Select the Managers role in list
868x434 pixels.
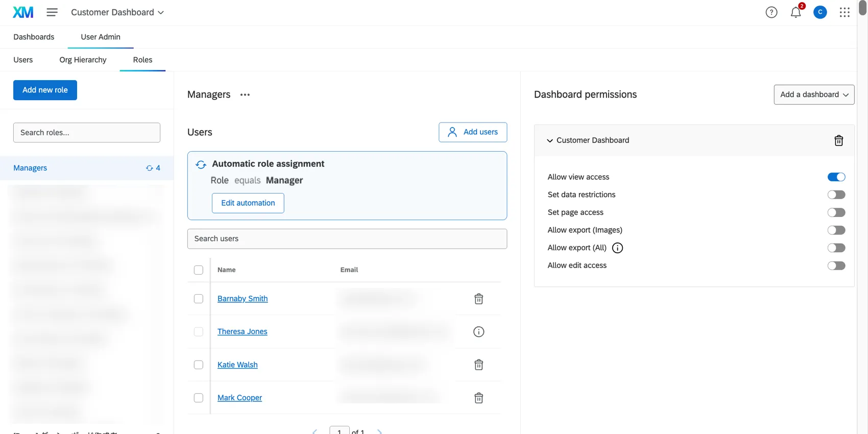point(87,168)
